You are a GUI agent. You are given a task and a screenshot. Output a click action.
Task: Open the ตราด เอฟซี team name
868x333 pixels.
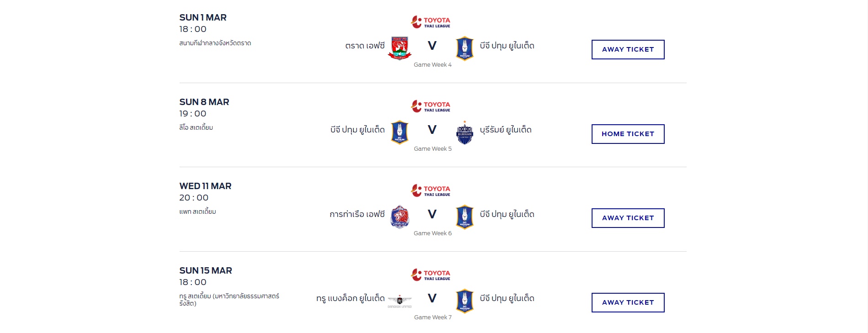tap(365, 46)
